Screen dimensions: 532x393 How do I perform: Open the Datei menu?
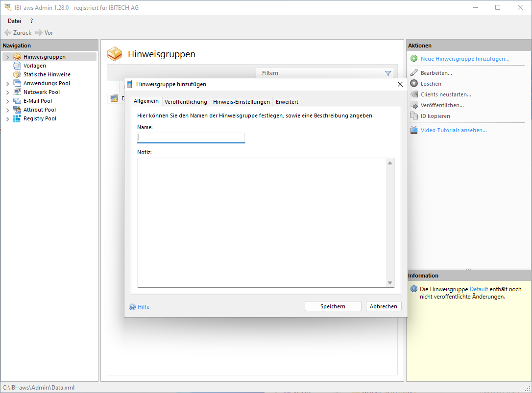coord(14,21)
